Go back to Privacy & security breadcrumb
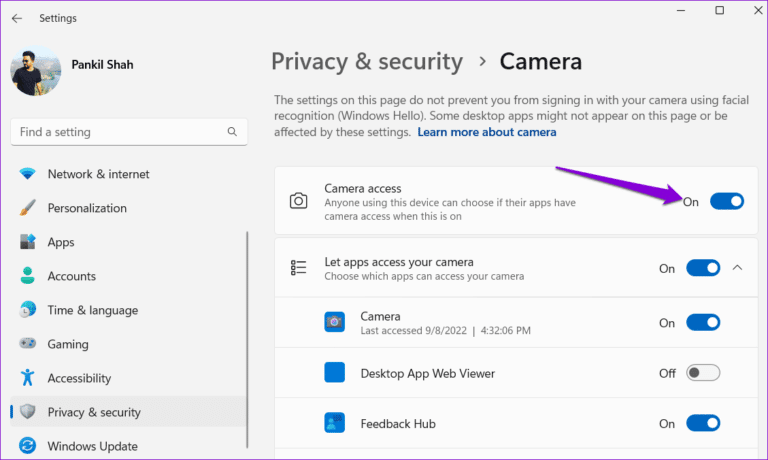 tap(367, 62)
